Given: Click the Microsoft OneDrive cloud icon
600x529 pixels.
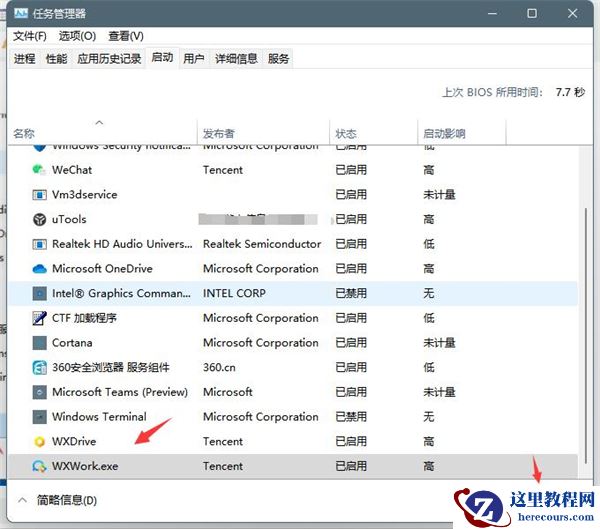Looking at the screenshot, I should [39, 269].
